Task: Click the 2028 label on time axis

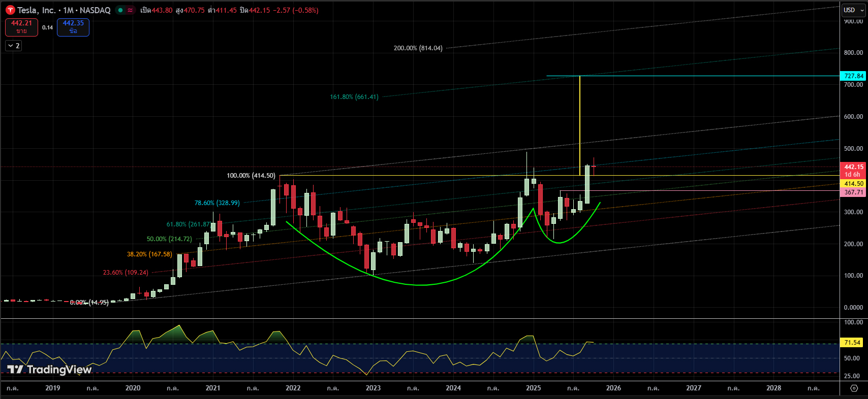Action: pyautogui.click(x=774, y=388)
